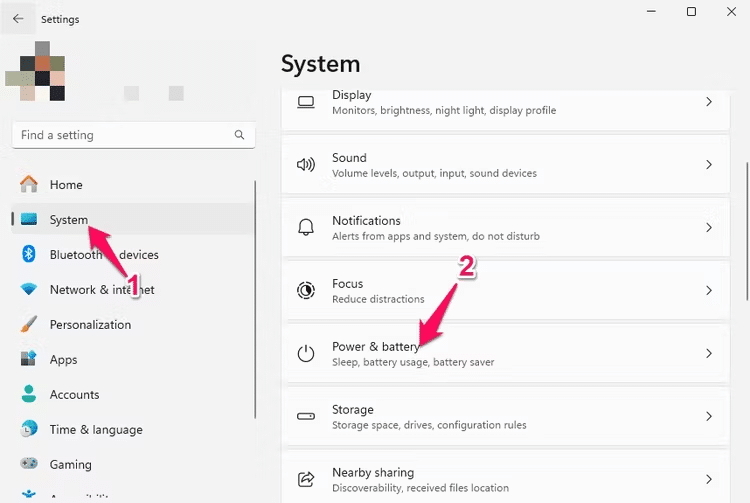750x503 pixels.
Task: Open Gaming settings in sidebar
Action: click(70, 465)
